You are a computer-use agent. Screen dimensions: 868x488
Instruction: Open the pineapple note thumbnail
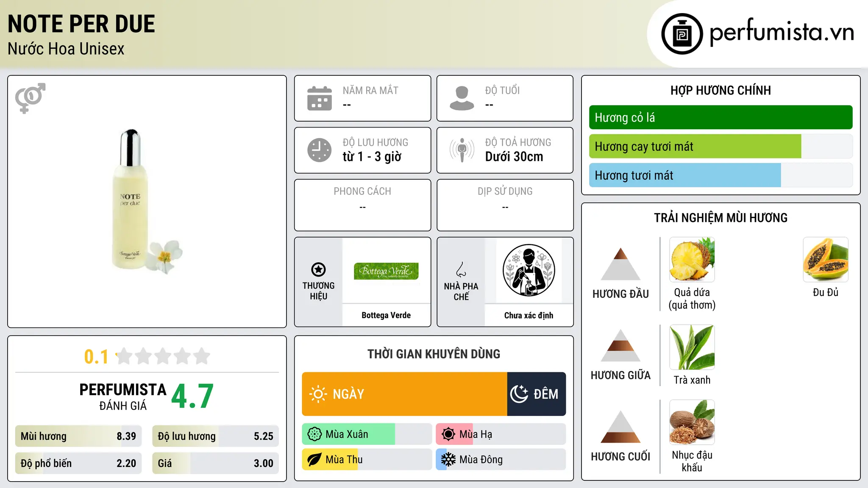click(x=692, y=260)
